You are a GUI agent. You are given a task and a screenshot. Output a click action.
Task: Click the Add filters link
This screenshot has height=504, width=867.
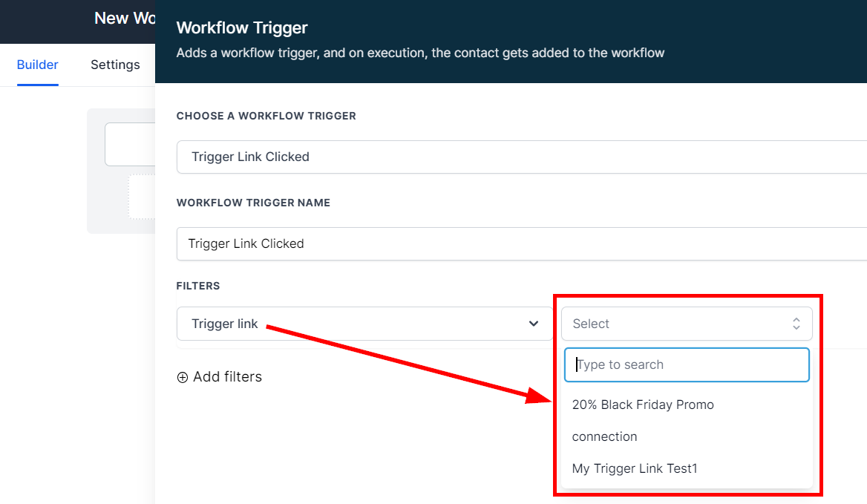point(226,377)
